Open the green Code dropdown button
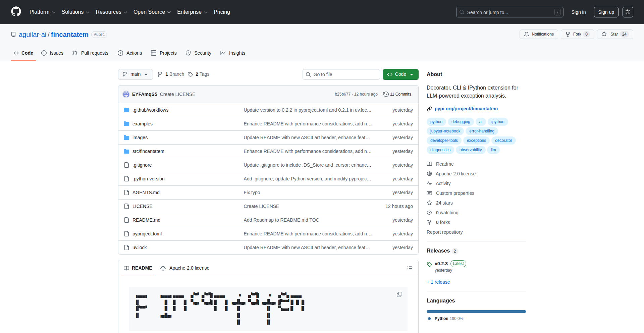The image size is (644, 333). [x=400, y=74]
